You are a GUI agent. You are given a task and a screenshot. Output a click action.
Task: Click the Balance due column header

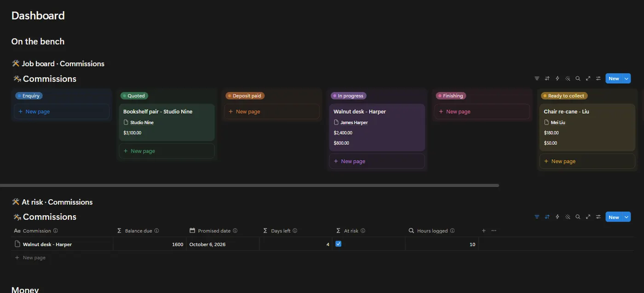[x=149, y=231]
